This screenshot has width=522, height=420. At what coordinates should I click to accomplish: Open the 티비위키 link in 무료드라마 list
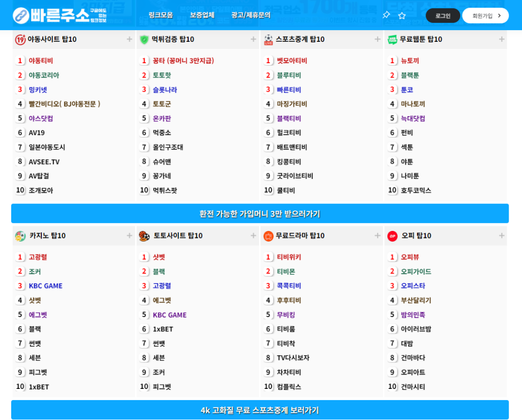coord(289,257)
